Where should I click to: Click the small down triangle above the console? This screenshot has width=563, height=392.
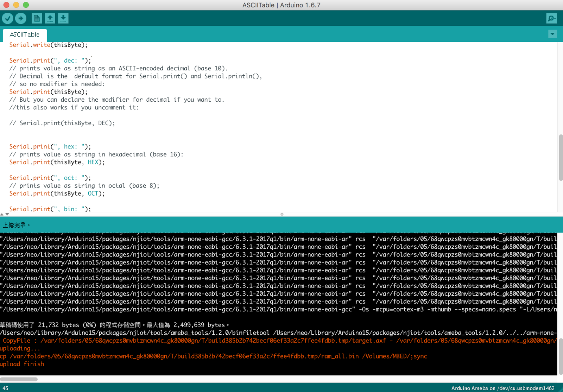tap(7, 215)
